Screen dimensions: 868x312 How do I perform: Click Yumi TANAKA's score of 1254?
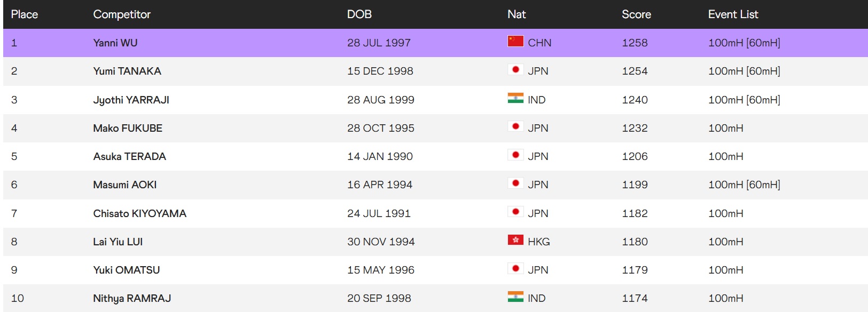click(635, 71)
